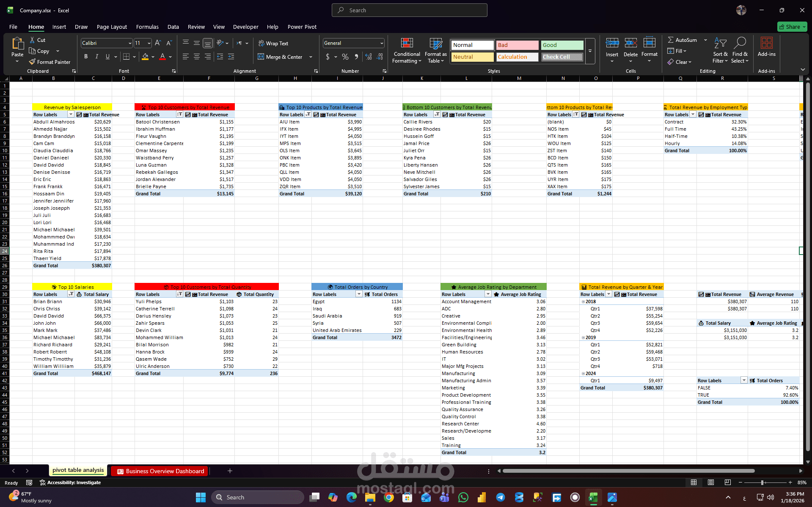Click the Insert cells icon
Screen dimensions: 812x507
pyautogui.click(x=612, y=43)
